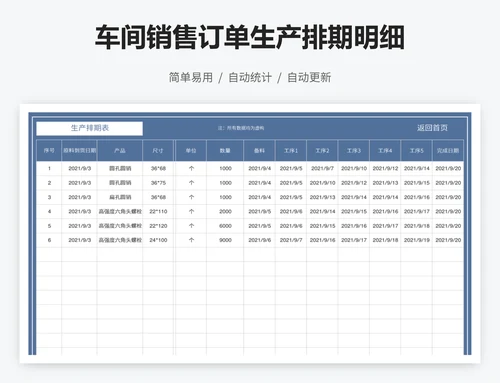Click quantity cell 6000
The image size is (500, 383).
click(x=225, y=226)
